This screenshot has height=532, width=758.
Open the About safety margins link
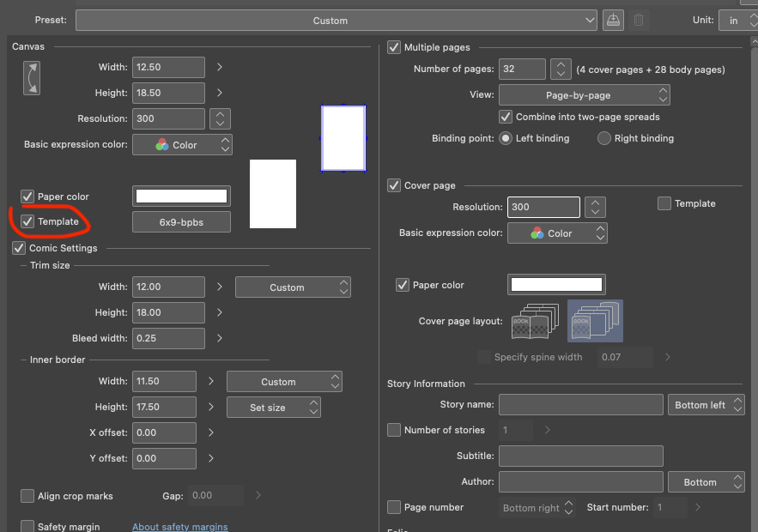tap(179, 526)
